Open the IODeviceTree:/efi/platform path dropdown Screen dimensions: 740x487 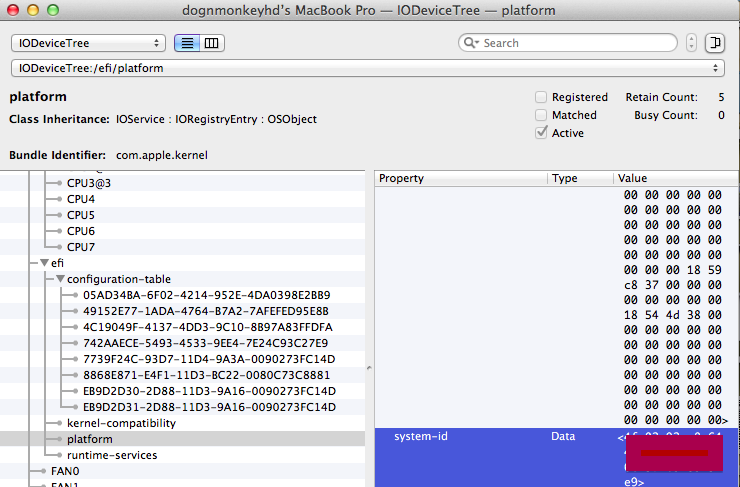pyautogui.click(x=367, y=68)
